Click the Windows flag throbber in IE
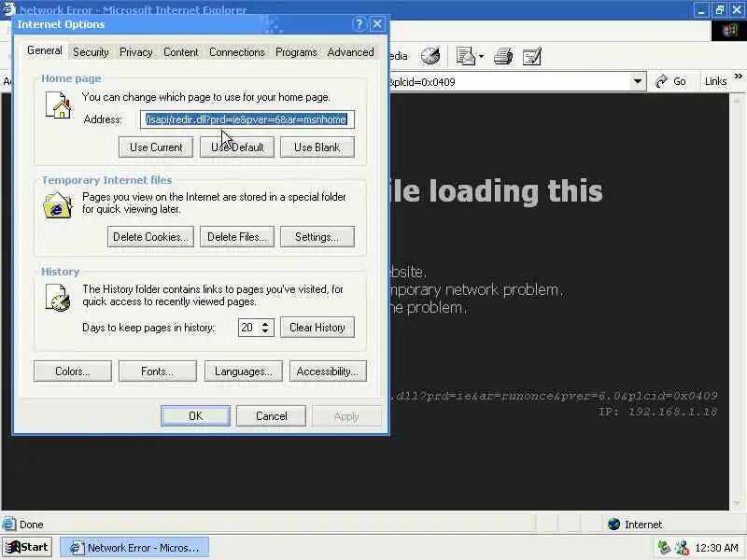Screen dimensions: 747x560 (x=729, y=31)
